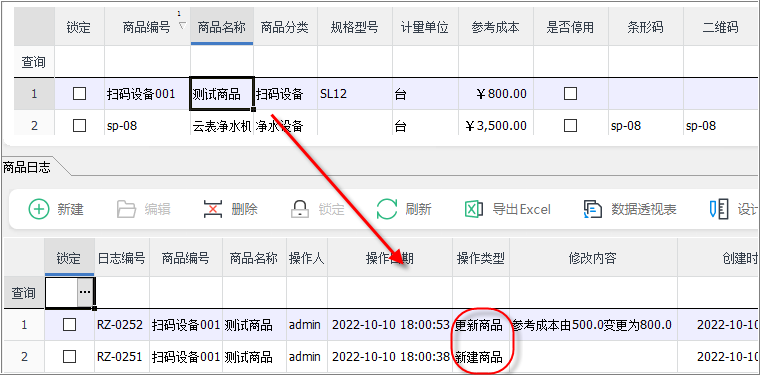The height and width of the screenshot is (375, 760).
Task: Click 修改内容 column header
Action: [592, 258]
